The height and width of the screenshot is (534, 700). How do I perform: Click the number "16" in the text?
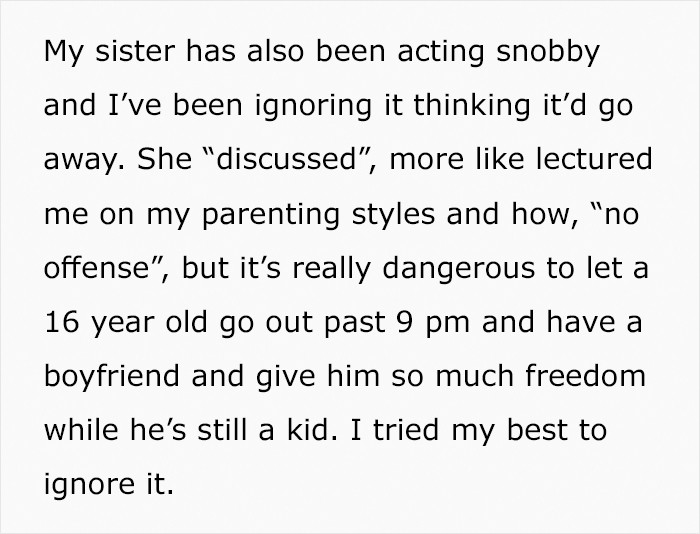pyautogui.click(x=62, y=322)
